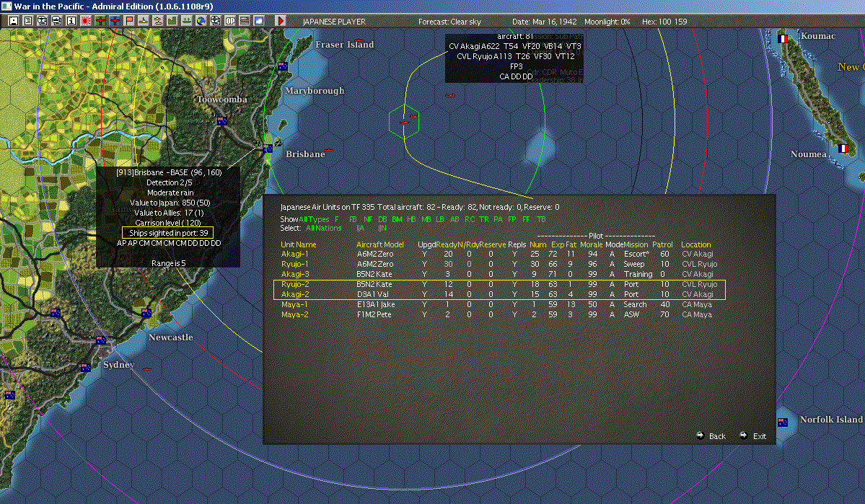This screenshot has width=865, height=504.
Task: Toggle the NF type filter
Action: click(367, 219)
